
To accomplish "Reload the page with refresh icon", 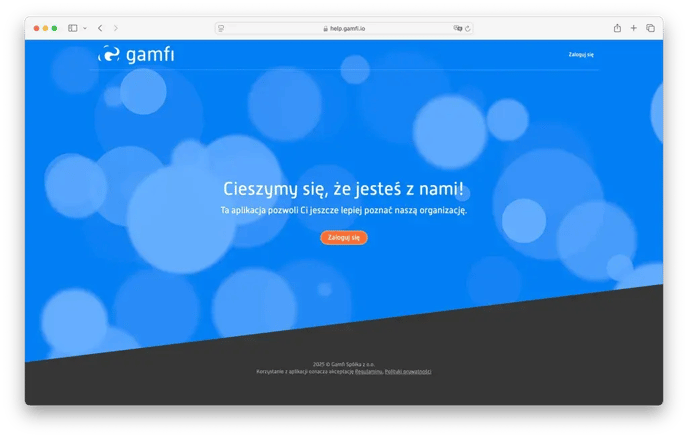I will [x=468, y=28].
